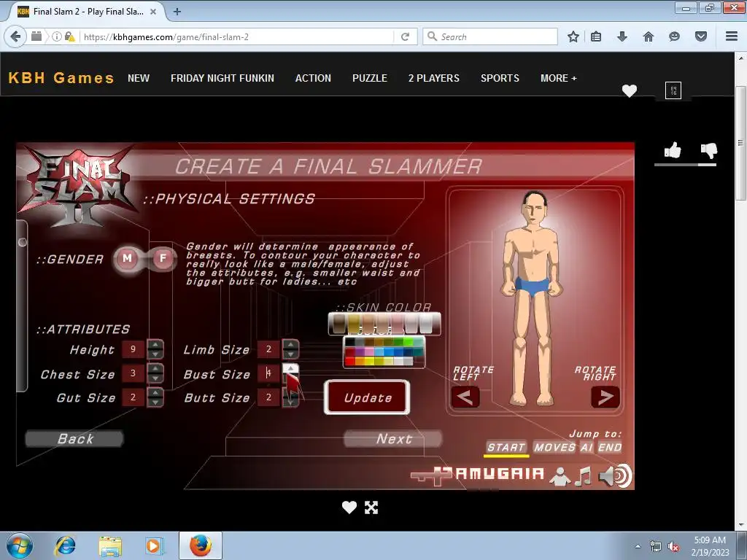Click the Height value field
The width and height of the screenshot is (747, 560).
coord(133,349)
